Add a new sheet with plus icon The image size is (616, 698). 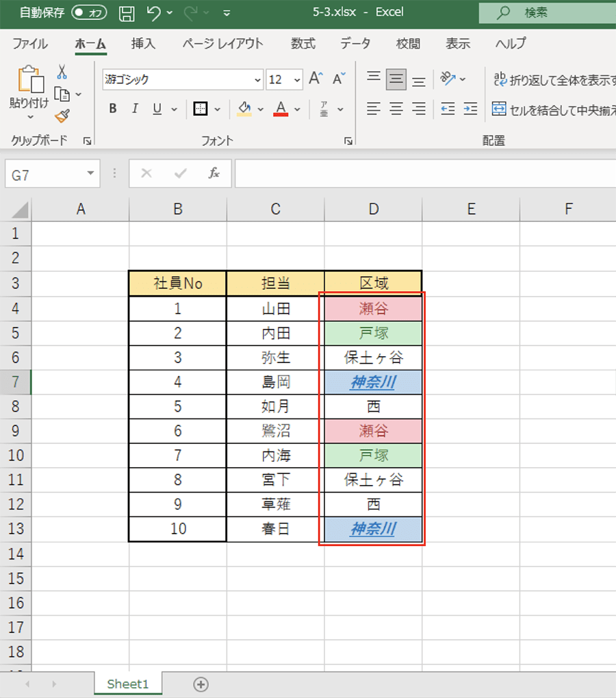point(201,684)
